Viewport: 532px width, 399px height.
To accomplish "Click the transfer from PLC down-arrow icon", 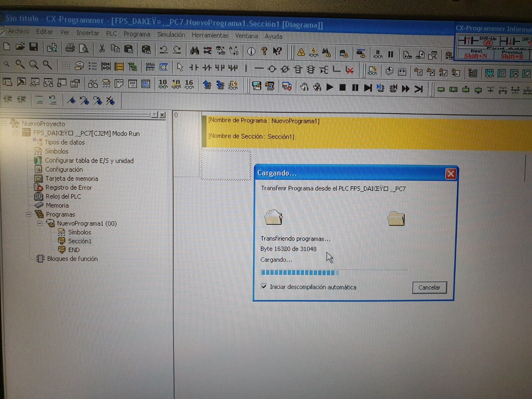I will 220,85.
